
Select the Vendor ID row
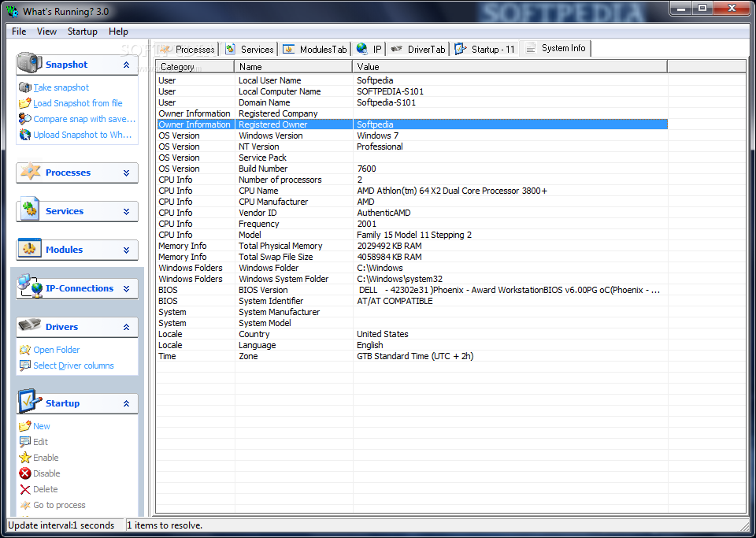tap(412, 213)
